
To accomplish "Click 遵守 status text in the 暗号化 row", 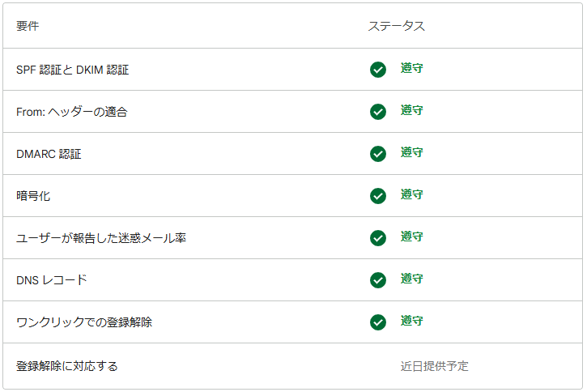I will pyautogui.click(x=411, y=195).
